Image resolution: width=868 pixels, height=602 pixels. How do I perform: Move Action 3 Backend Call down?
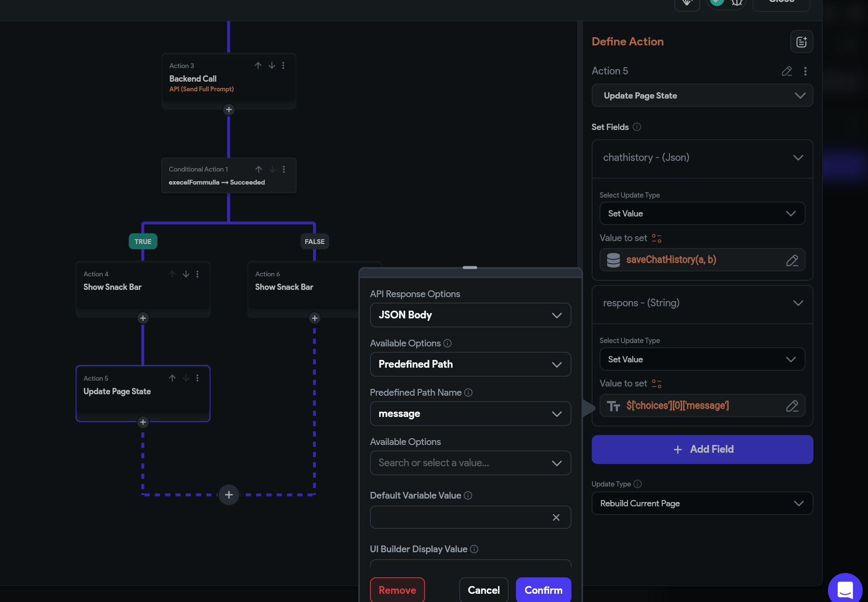(272, 65)
